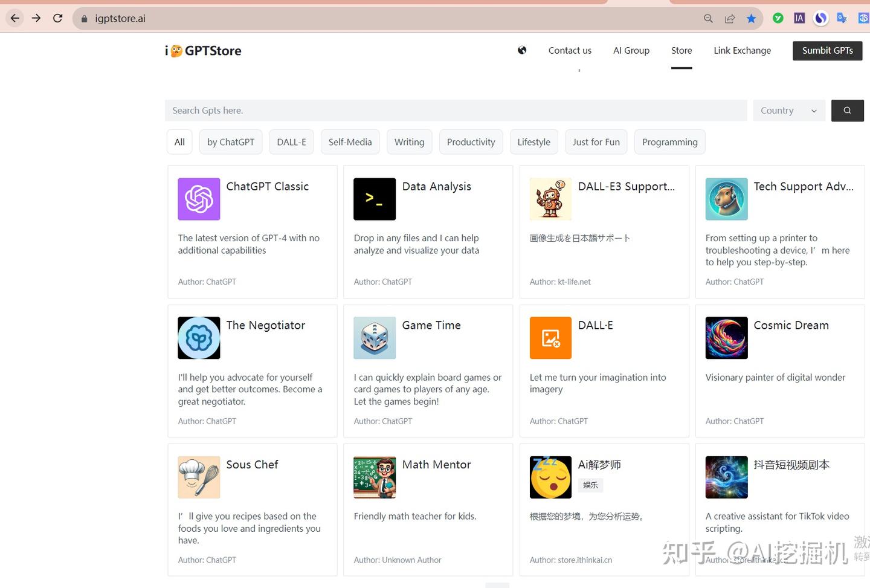Open Math Mentor teacher icon

[x=375, y=477]
